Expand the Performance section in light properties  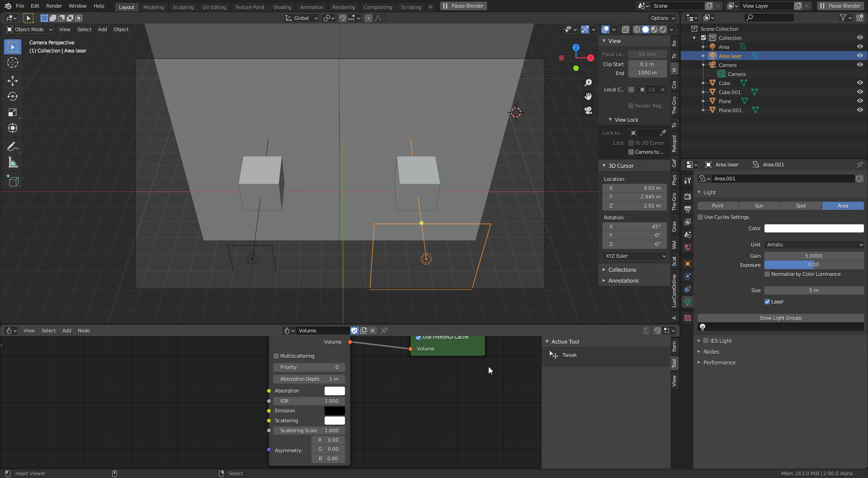[719, 362]
